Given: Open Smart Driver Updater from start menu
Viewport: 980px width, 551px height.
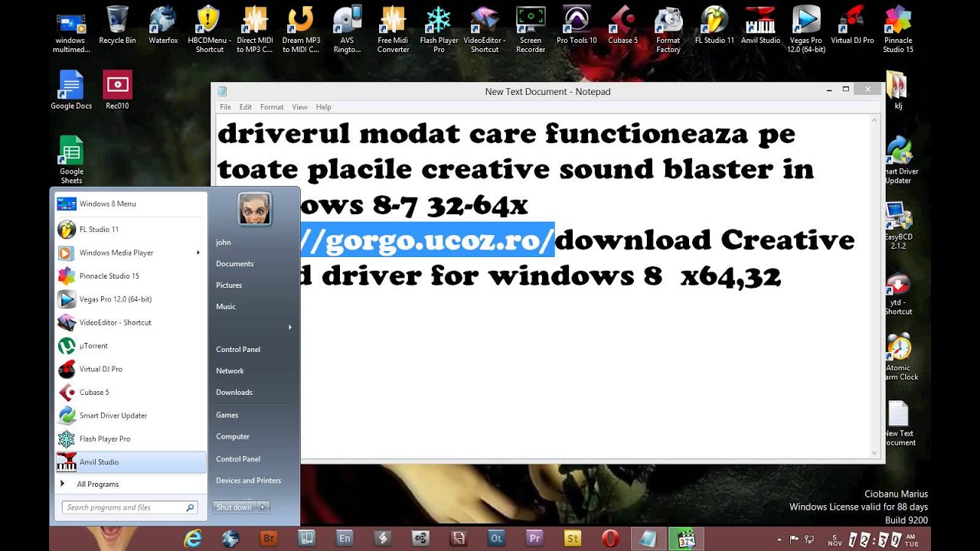Looking at the screenshot, I should (130, 416).
